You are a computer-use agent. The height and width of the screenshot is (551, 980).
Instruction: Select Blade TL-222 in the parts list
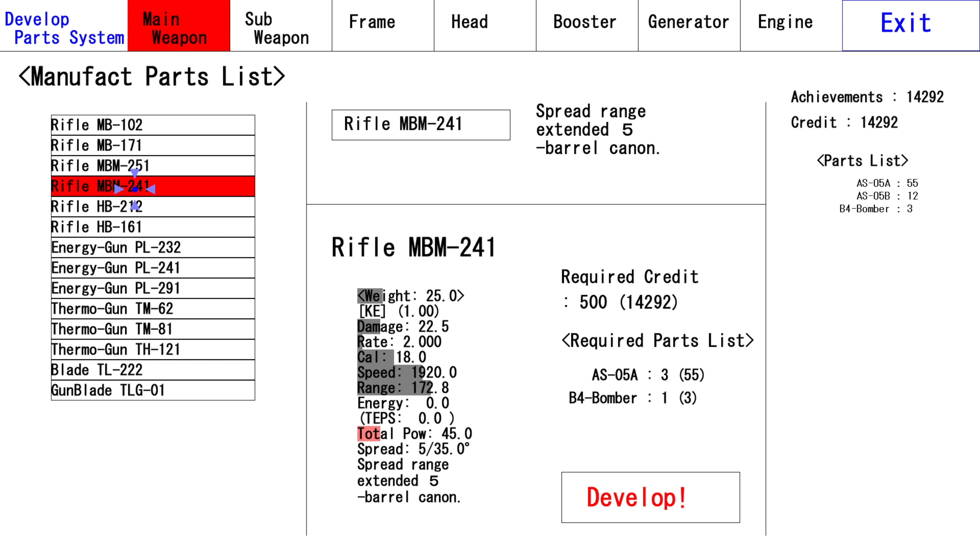(x=152, y=370)
